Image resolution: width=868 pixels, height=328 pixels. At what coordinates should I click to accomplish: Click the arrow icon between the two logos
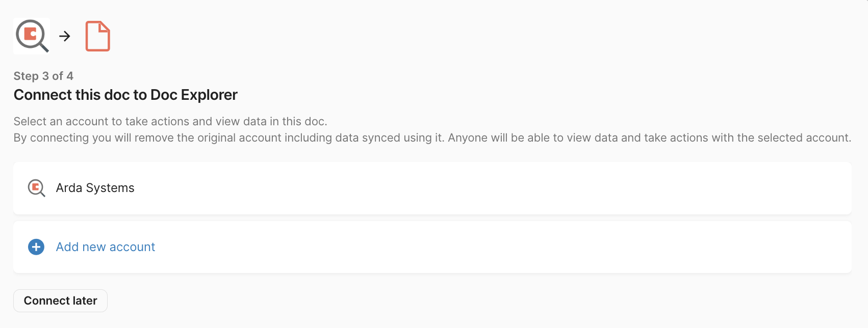point(65,36)
